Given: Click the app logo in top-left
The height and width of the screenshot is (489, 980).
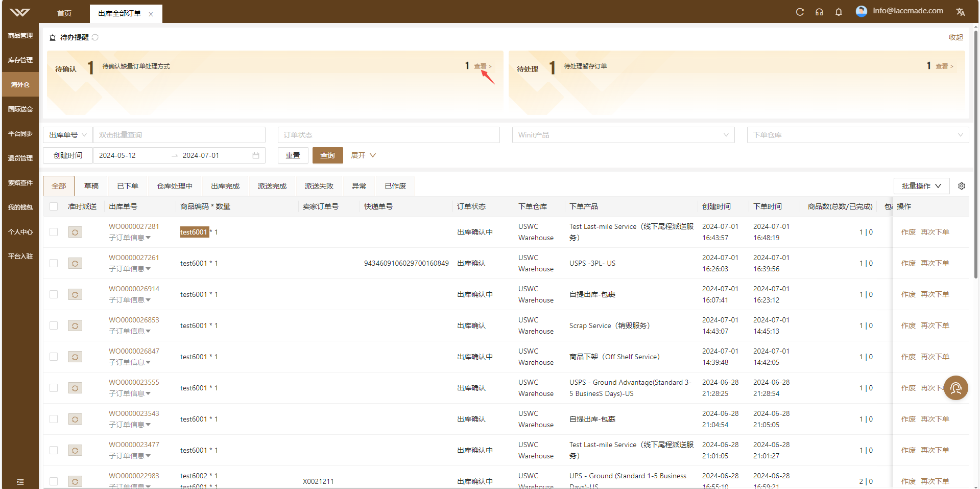Looking at the screenshot, I should tap(20, 12).
